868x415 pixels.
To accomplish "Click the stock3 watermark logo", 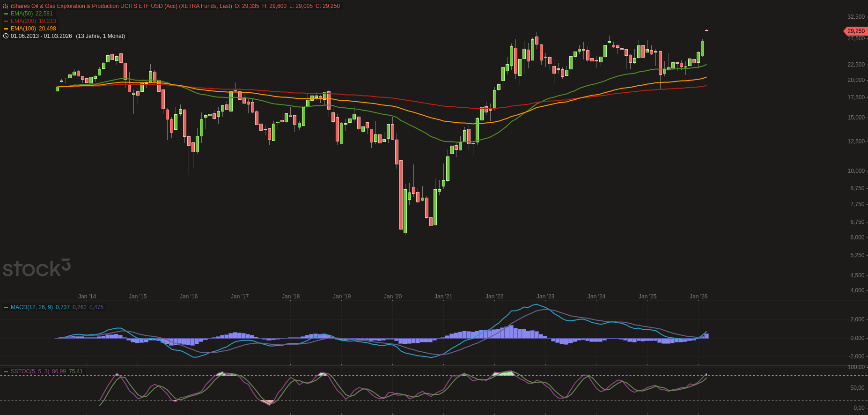I will coord(37,268).
